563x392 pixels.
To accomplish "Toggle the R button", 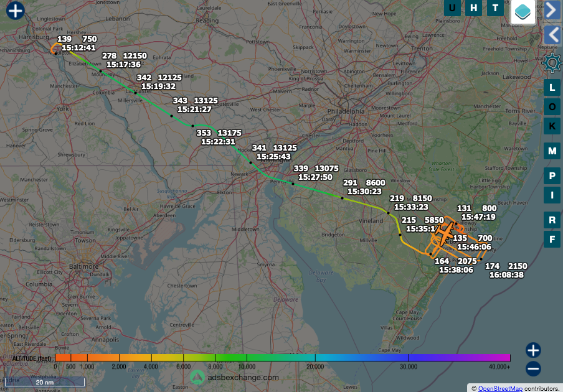I will (x=552, y=220).
